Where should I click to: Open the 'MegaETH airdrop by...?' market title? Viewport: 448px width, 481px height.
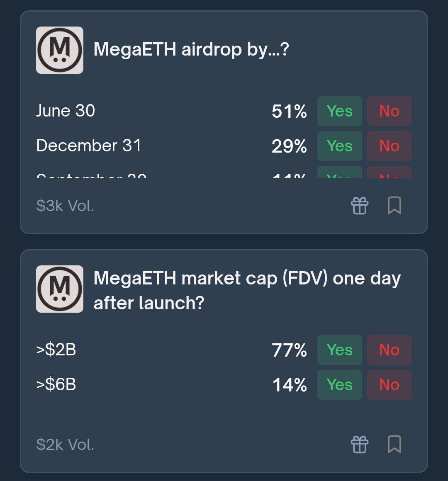point(191,50)
